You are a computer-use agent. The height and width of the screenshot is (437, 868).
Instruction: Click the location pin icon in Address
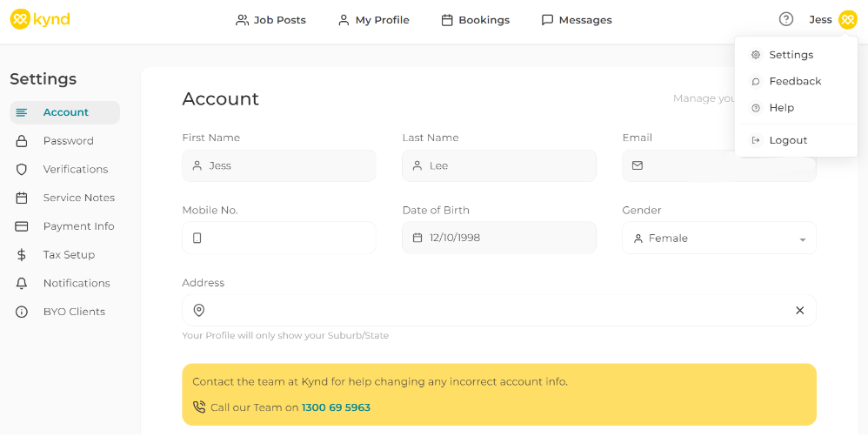(x=199, y=311)
